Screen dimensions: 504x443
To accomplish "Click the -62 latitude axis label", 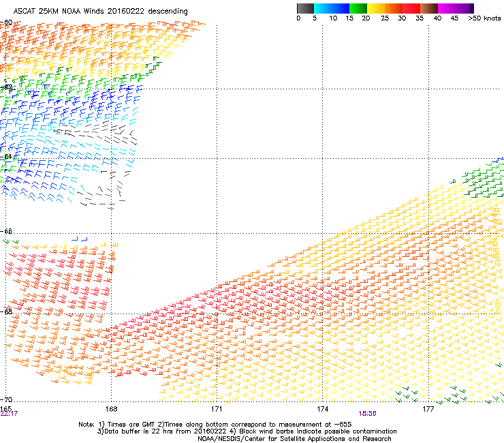I will [6, 87].
